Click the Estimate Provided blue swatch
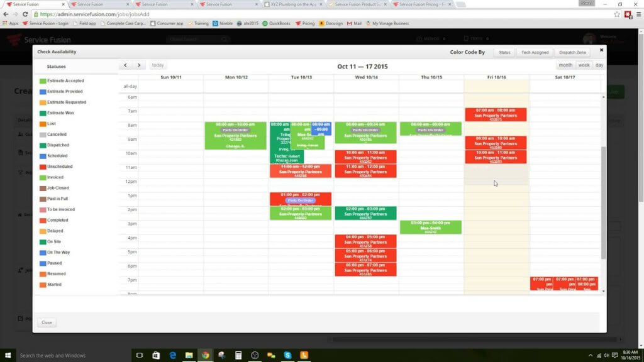The image size is (644, 362). 43,92
